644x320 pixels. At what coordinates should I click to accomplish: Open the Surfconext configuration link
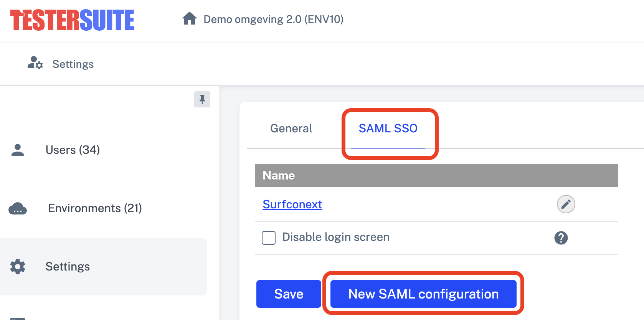(x=292, y=205)
